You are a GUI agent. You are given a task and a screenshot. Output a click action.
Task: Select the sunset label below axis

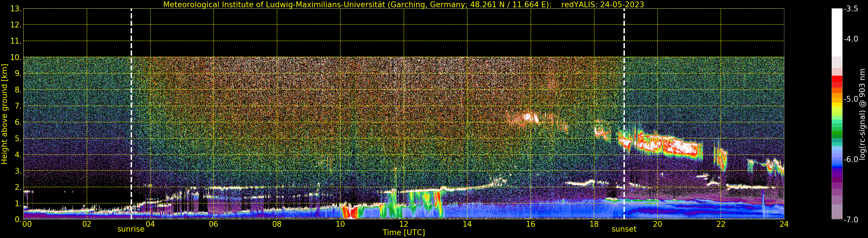point(624,229)
